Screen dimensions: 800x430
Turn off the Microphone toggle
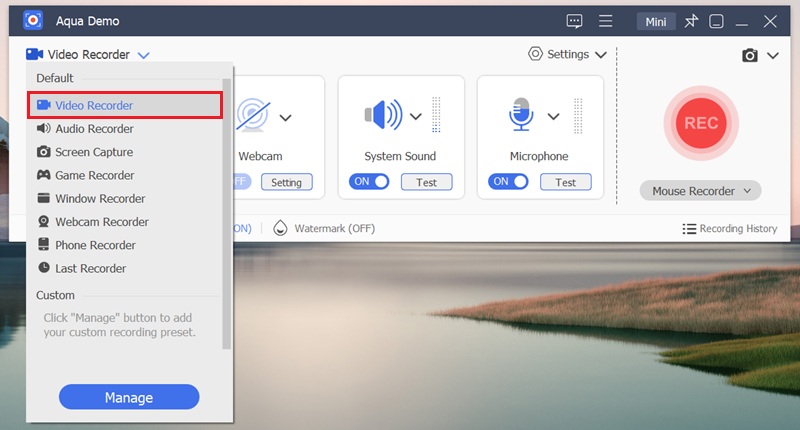[507, 182]
